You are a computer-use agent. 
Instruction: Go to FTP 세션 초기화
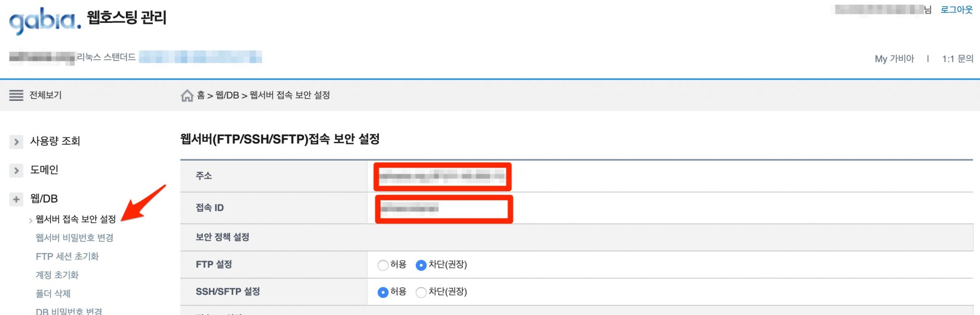click(x=67, y=256)
